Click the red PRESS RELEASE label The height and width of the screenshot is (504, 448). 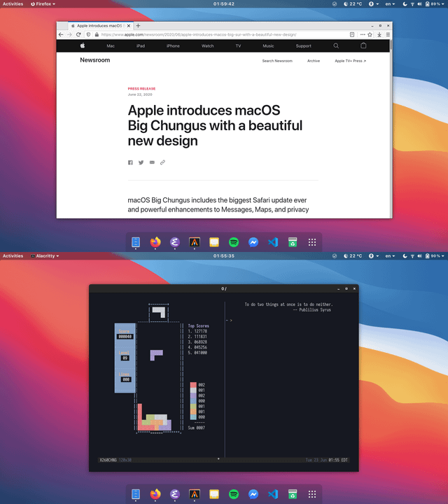[141, 89]
